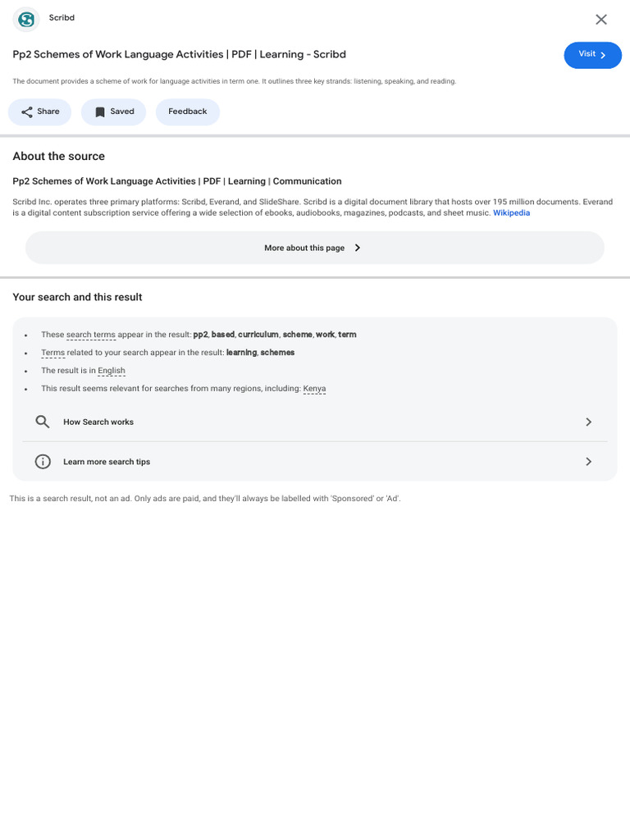630x840 pixels.
Task: Click the underlined Kenya region link
Action: tap(314, 389)
